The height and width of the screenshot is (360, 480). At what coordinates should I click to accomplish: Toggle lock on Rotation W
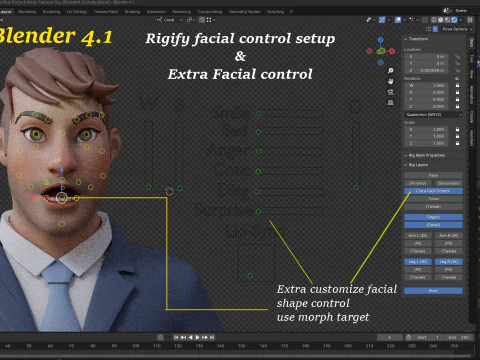click(x=457, y=85)
